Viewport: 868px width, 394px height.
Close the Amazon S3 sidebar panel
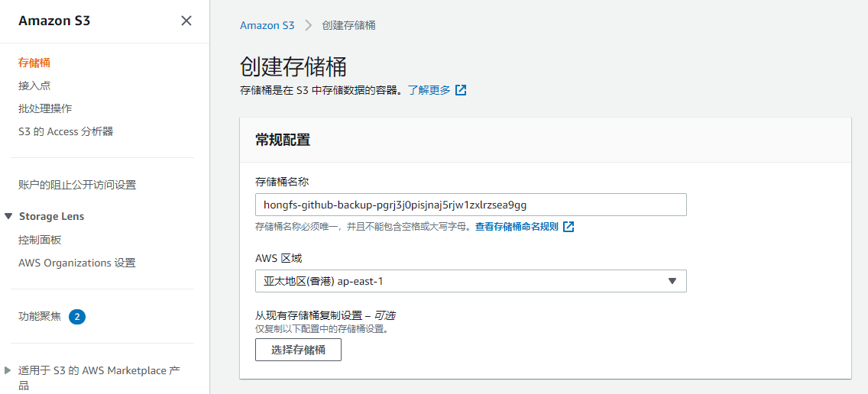point(186,21)
